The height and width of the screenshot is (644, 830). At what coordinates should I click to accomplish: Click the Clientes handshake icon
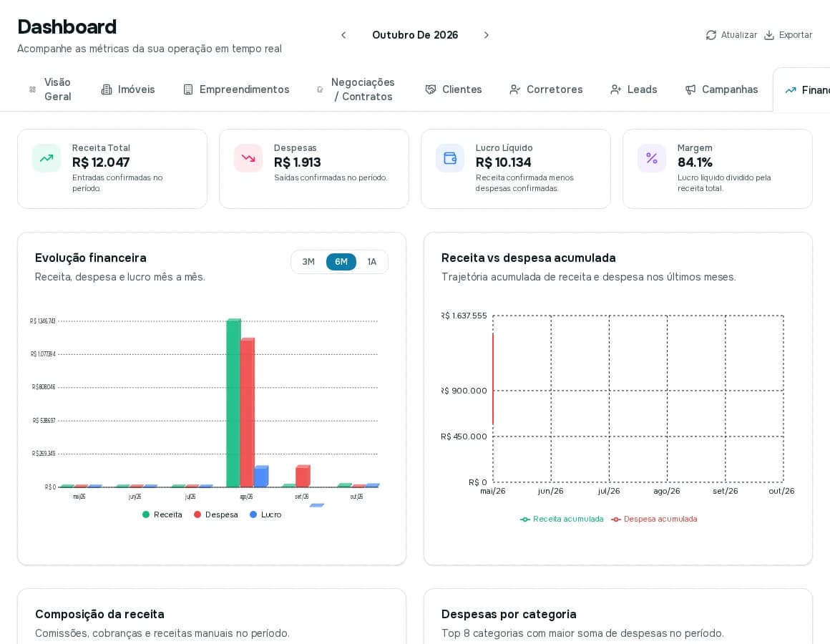point(431,89)
